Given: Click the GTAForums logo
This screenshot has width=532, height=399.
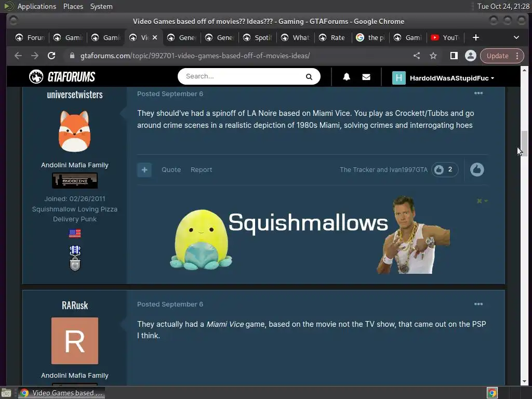Looking at the screenshot, I should coord(62,77).
